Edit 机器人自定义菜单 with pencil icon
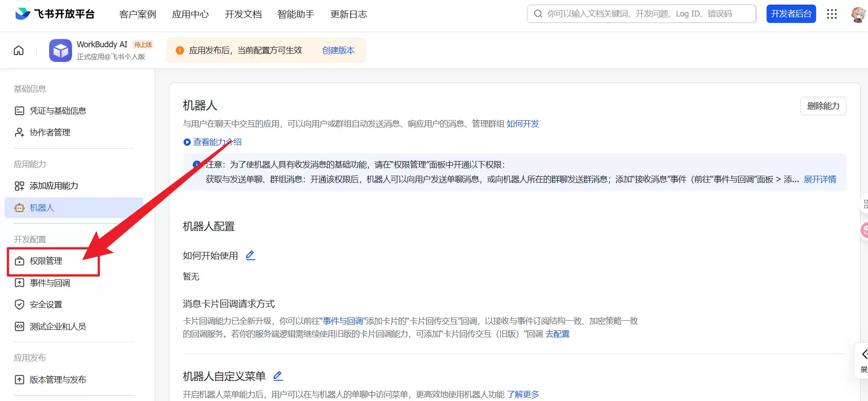This screenshot has width=868, height=401. [x=278, y=376]
